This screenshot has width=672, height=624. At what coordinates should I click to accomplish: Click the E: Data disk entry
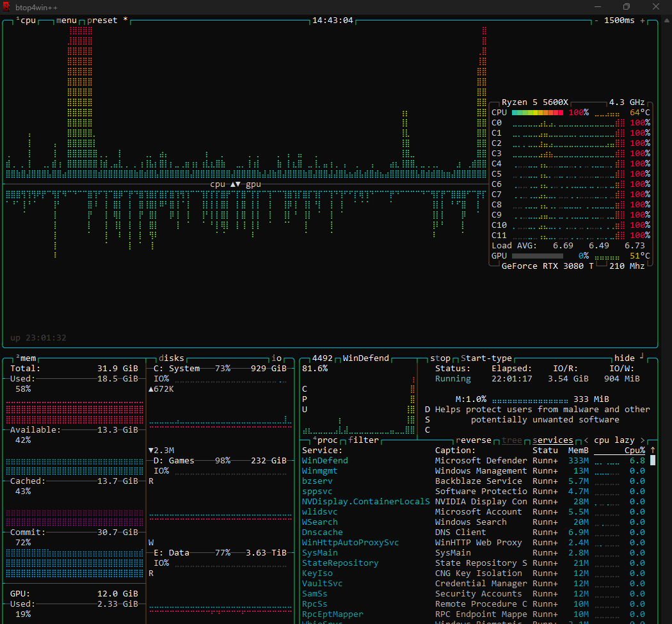click(220, 553)
